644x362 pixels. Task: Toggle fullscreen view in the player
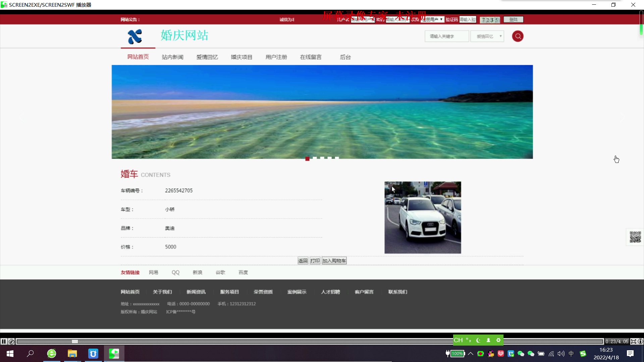[633, 342]
